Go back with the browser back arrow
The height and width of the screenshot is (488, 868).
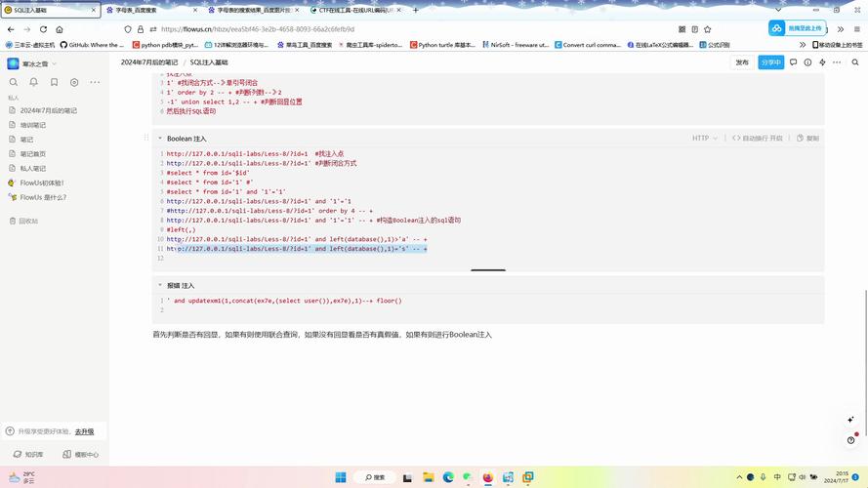click(x=11, y=29)
